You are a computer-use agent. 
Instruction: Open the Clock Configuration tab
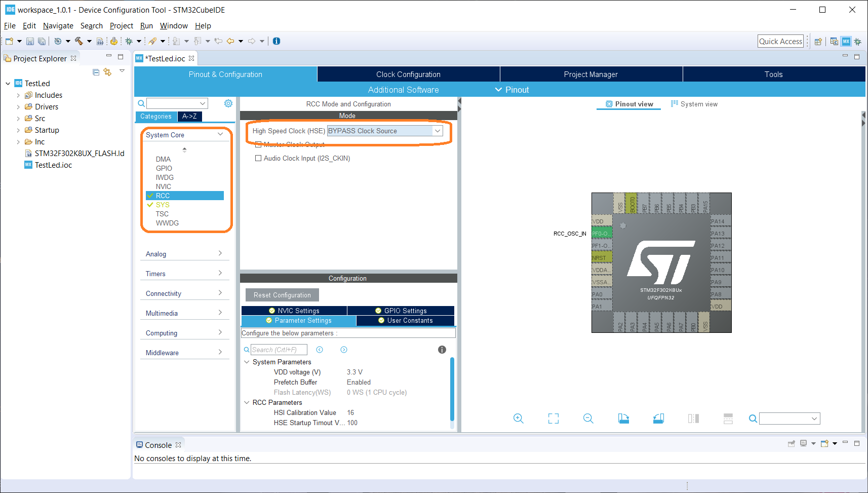[x=408, y=74]
